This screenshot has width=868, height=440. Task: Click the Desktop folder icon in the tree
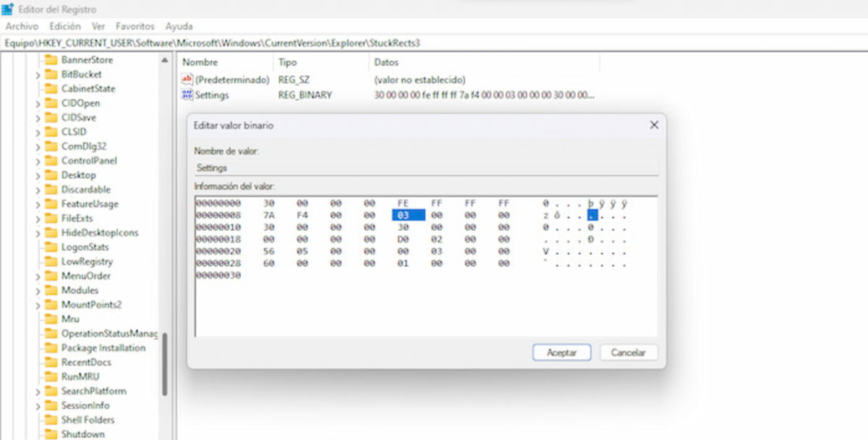tap(52, 175)
